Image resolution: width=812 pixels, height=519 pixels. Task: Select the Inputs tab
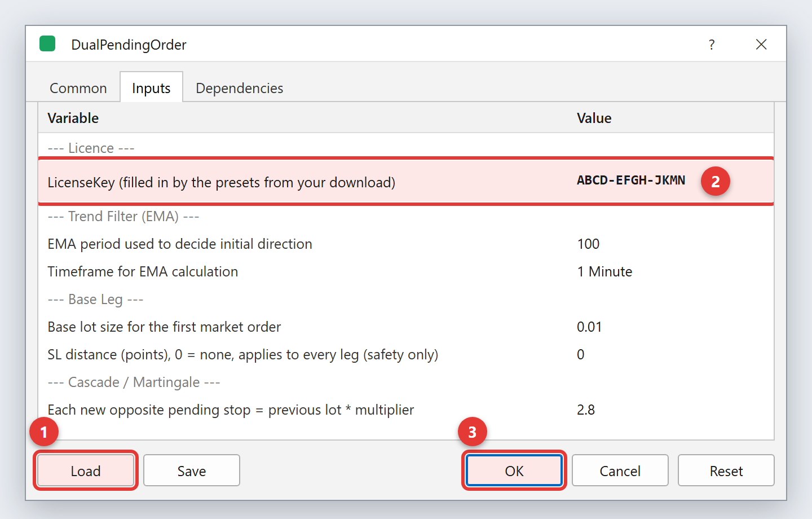click(x=151, y=88)
